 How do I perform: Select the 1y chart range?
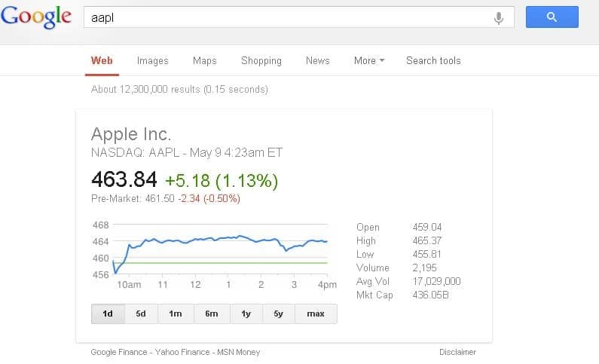tap(246, 314)
